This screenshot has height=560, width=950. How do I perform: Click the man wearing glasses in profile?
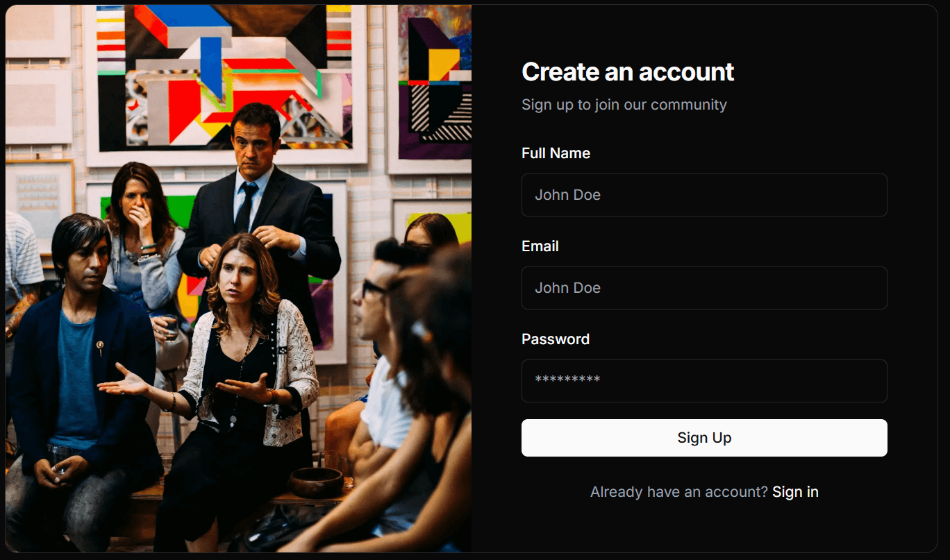(378, 305)
